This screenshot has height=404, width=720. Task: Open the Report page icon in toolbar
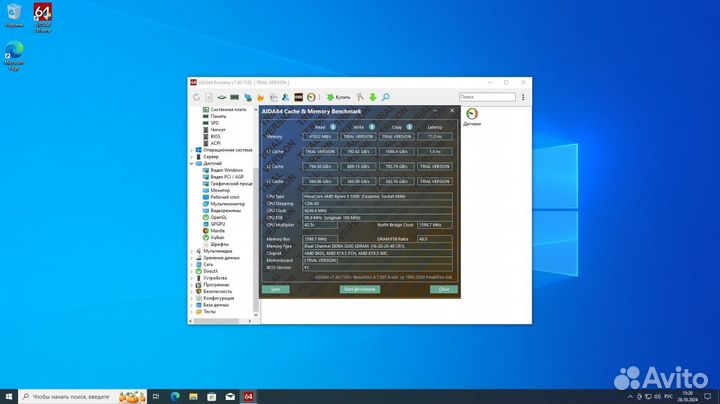(209, 97)
